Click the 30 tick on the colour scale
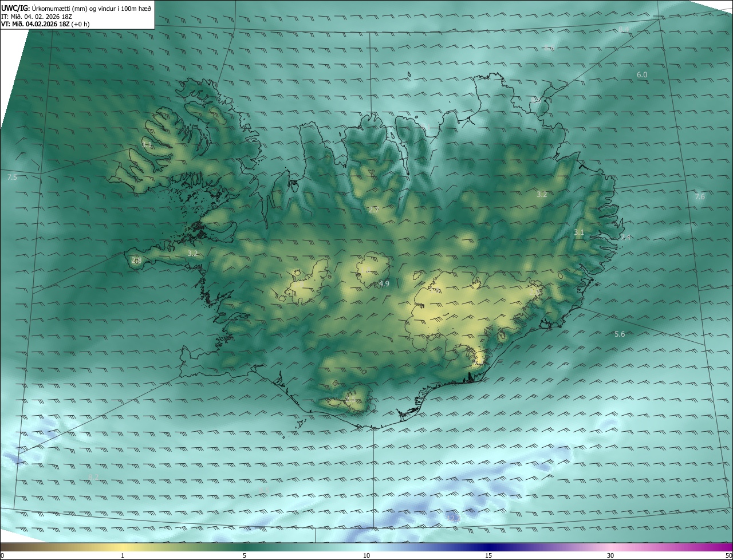The width and height of the screenshot is (733, 560). [610, 555]
